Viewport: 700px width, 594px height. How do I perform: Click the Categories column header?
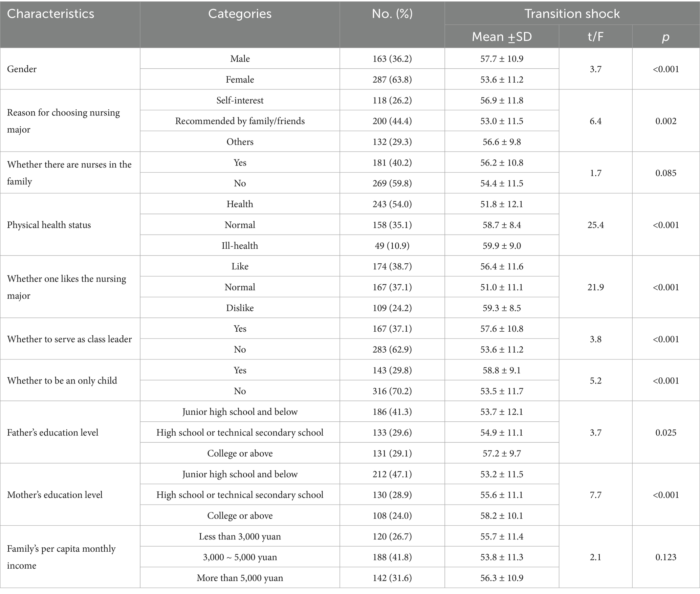click(x=240, y=14)
